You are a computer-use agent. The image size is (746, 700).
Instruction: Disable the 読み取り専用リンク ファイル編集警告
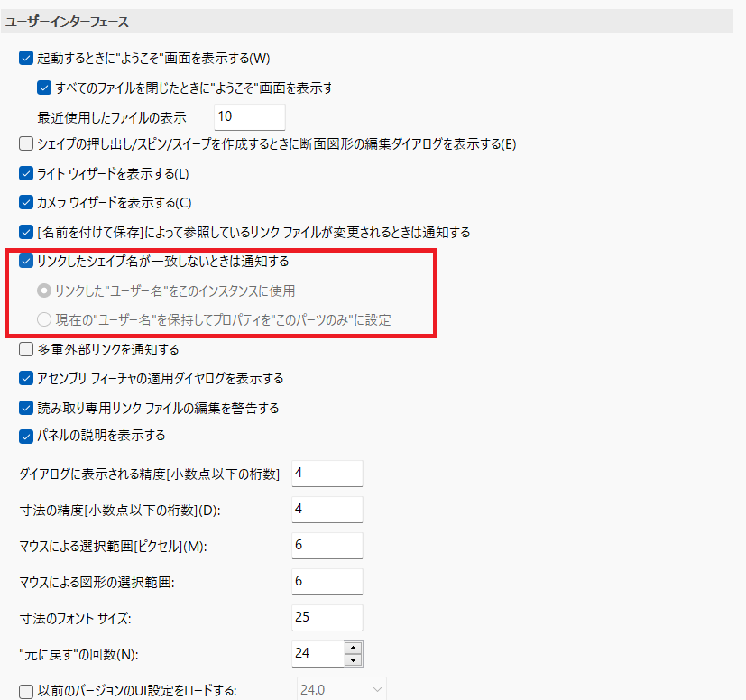[25, 407]
